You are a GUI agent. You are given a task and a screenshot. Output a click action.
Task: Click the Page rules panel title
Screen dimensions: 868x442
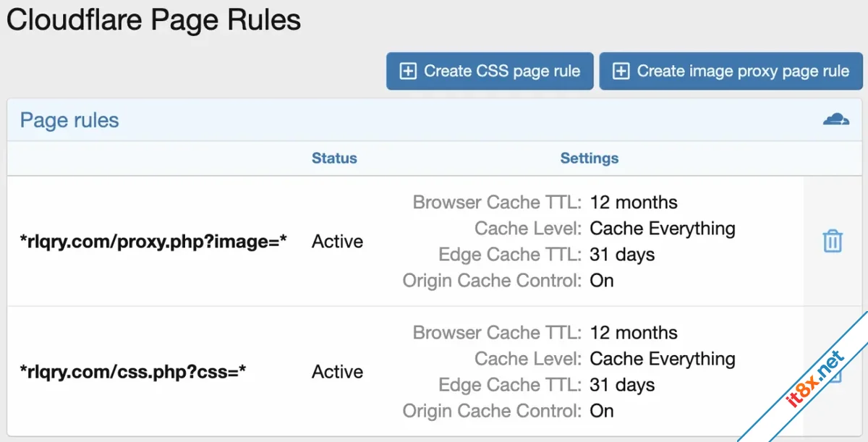pyautogui.click(x=69, y=120)
